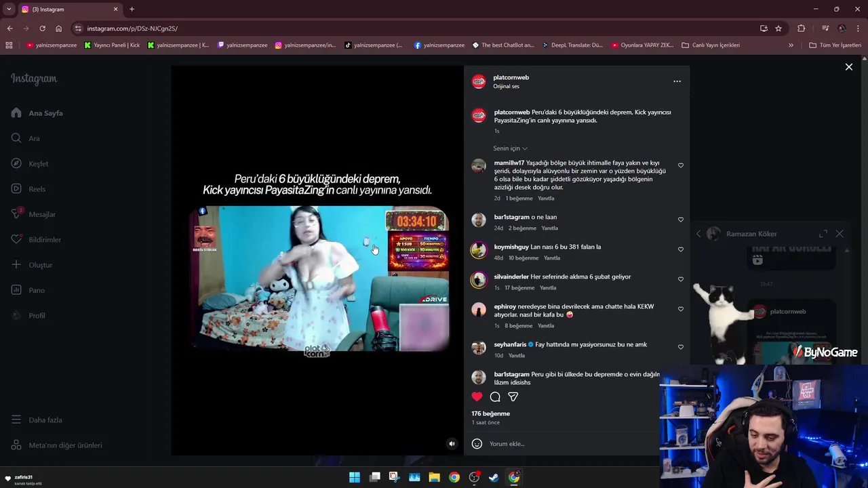Image resolution: width=868 pixels, height=488 pixels.
Task: Expand the Senin için comment sort dropdown
Action: pos(510,148)
